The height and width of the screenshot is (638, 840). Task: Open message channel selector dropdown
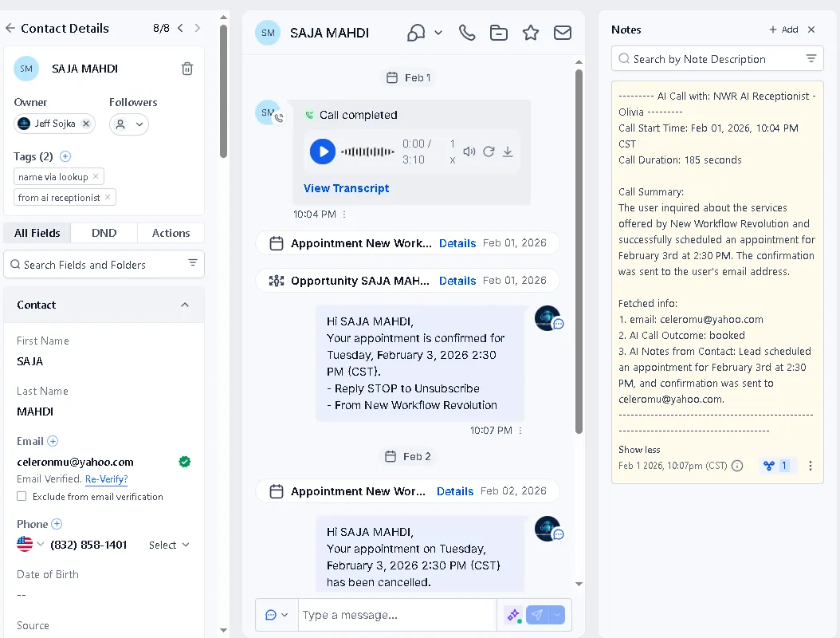pos(277,615)
